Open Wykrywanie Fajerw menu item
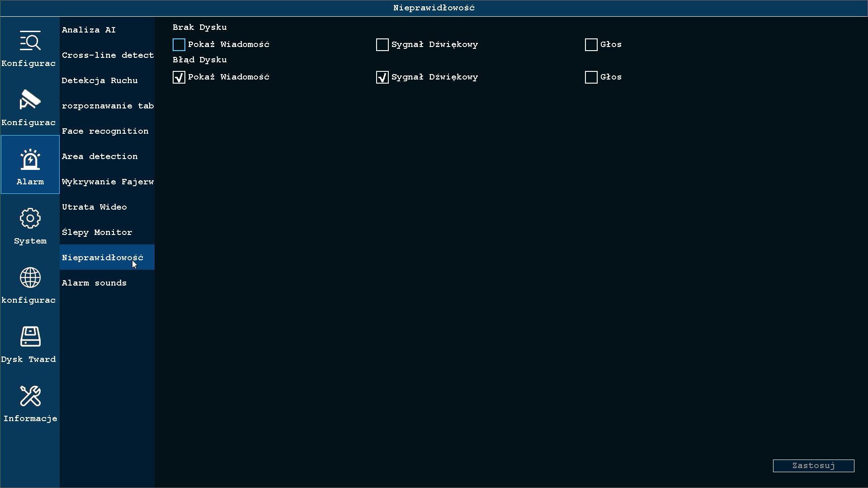The width and height of the screenshot is (868, 488). point(107,182)
